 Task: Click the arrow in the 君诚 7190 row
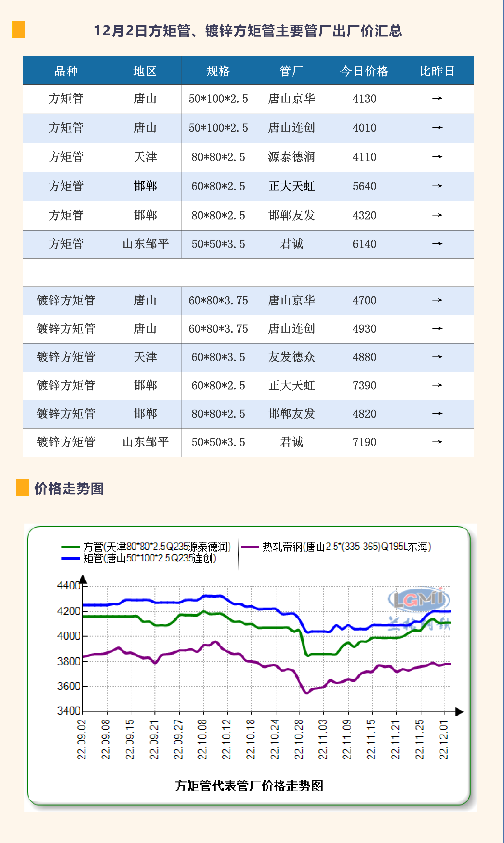click(x=437, y=442)
